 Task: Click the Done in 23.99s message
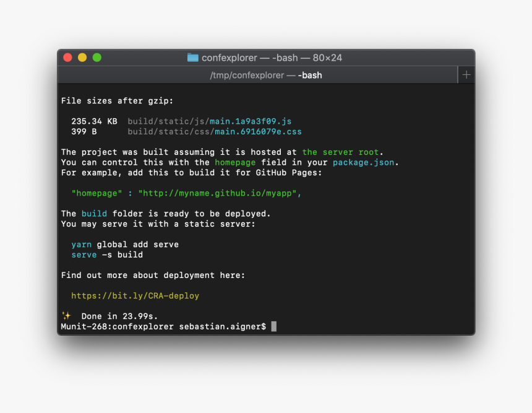point(119,316)
